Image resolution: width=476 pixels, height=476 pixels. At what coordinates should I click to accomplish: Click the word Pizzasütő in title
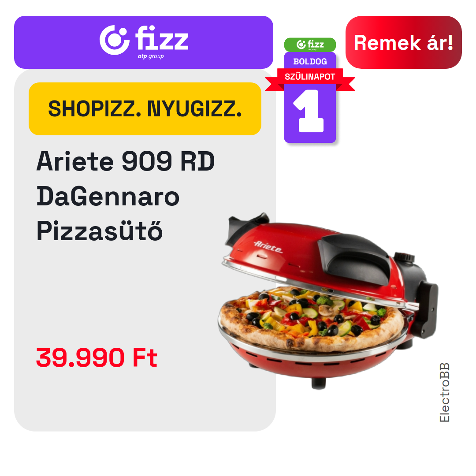click(100, 231)
